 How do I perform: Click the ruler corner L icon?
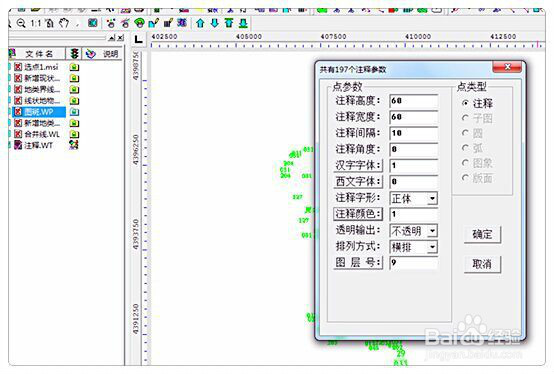click(138, 39)
